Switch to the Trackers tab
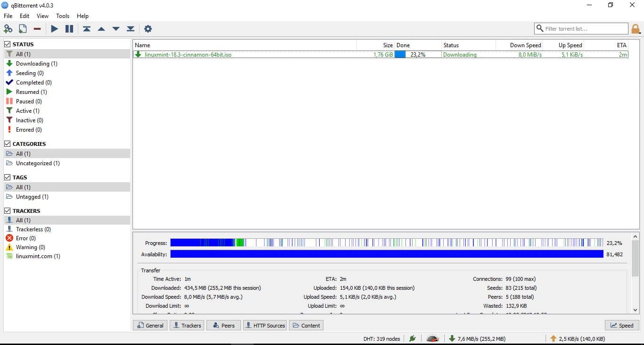Screen dimensions: 644x345 tap(187, 325)
